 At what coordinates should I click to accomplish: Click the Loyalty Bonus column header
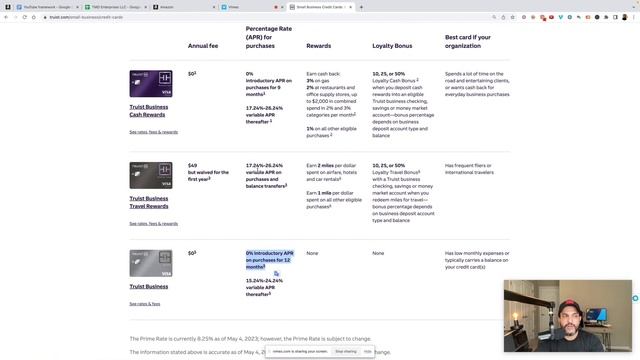[x=392, y=46]
